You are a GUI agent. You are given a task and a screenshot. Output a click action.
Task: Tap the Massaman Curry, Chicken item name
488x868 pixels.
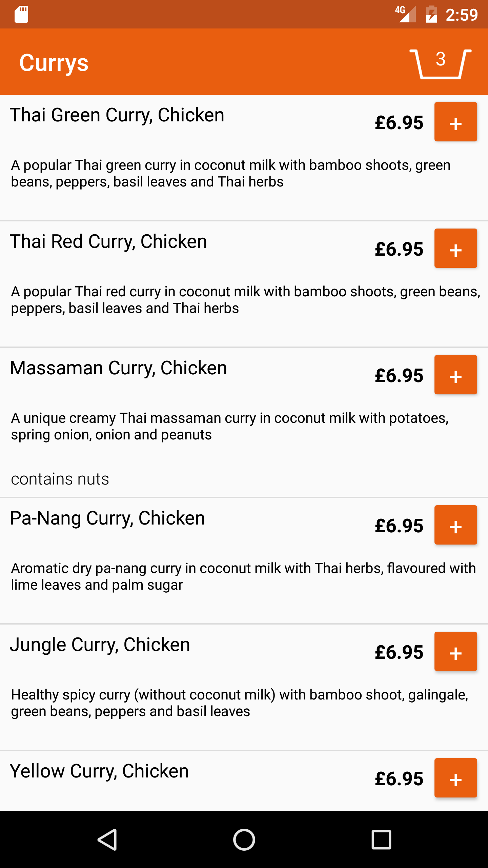[x=119, y=368]
